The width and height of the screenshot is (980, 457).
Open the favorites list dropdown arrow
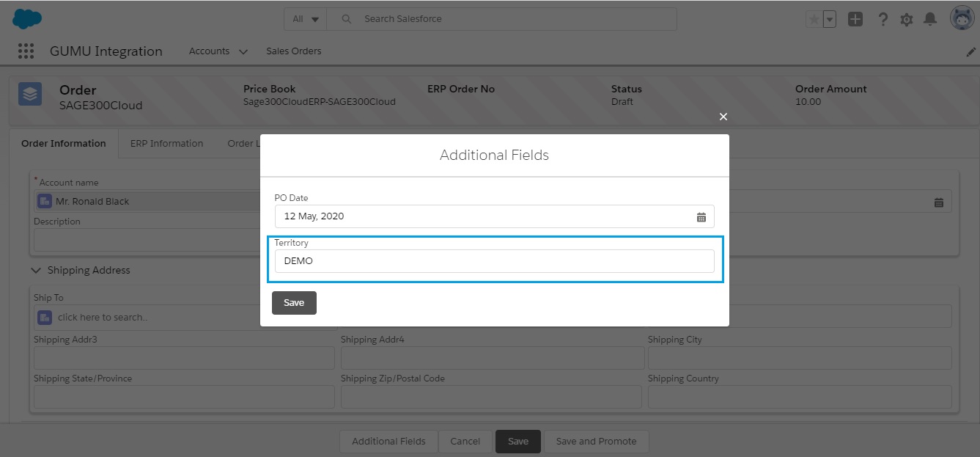click(830, 20)
